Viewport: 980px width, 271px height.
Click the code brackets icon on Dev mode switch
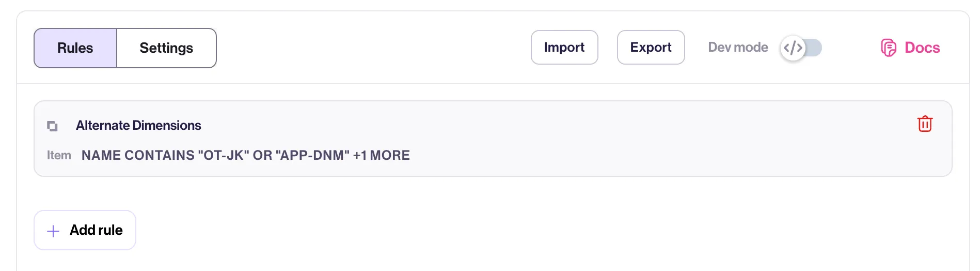pyautogui.click(x=793, y=48)
